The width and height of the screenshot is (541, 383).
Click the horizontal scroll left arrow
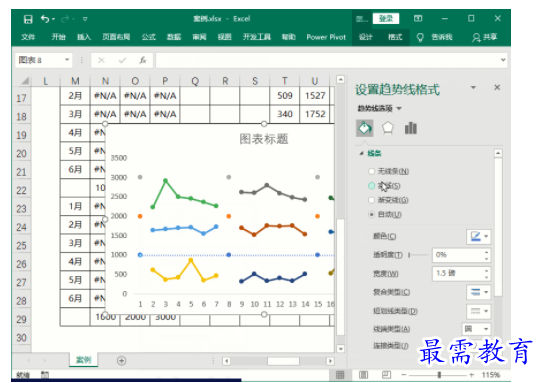226,361
